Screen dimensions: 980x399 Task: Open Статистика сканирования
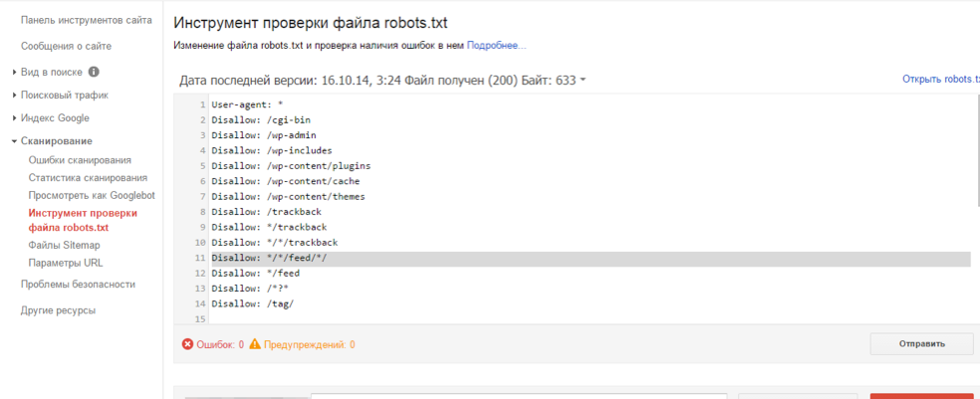pos(88,178)
